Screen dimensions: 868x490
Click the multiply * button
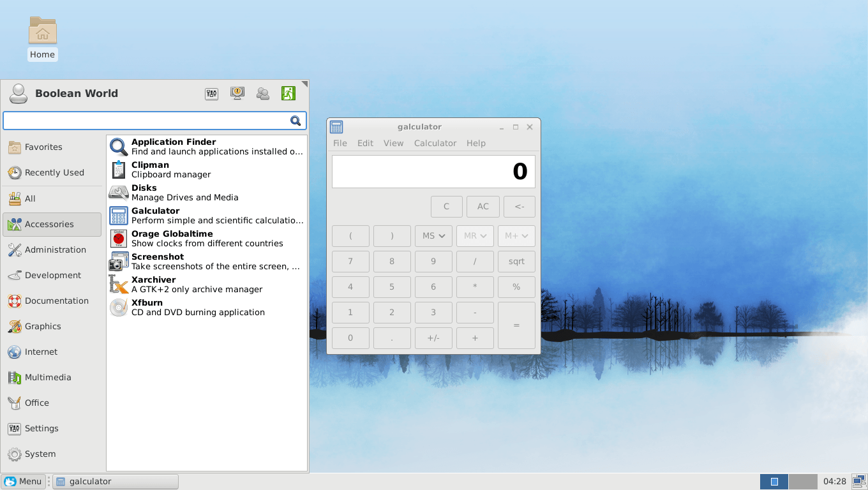[x=475, y=287]
